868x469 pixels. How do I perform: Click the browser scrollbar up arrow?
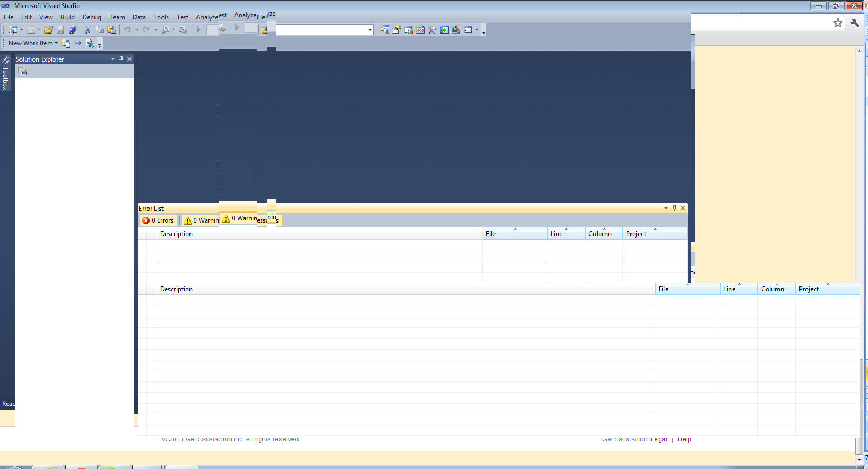point(859,51)
